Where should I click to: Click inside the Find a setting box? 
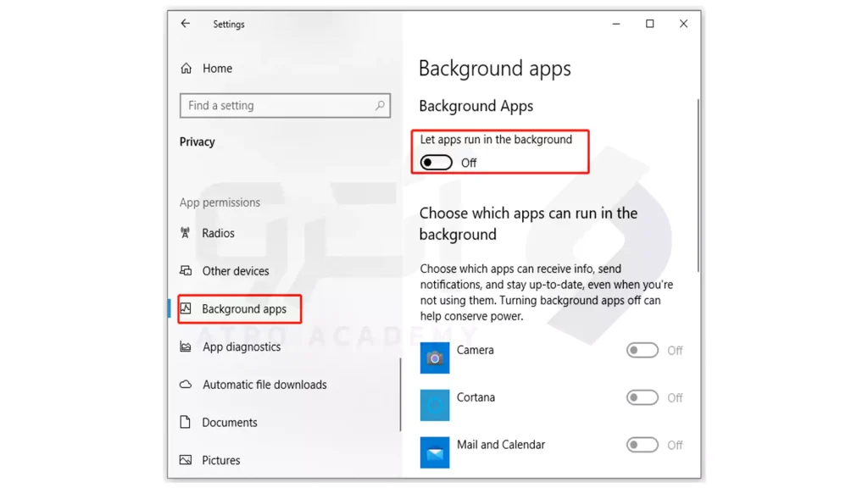275,106
